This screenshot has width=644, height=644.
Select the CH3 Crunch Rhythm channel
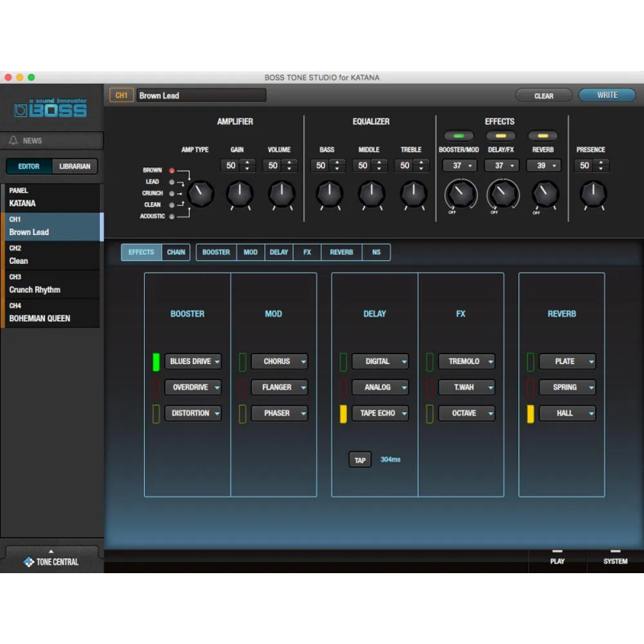click(51, 284)
